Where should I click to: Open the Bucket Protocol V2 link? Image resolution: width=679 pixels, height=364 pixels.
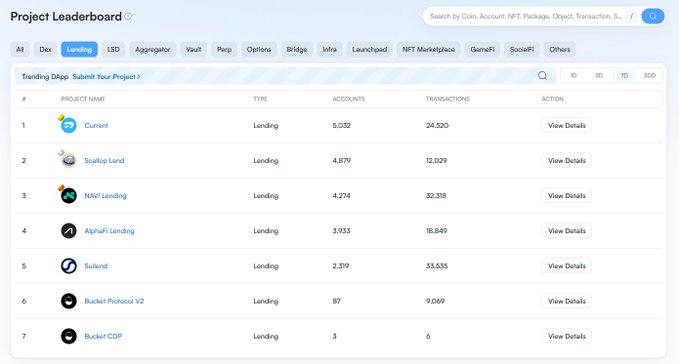tap(114, 301)
